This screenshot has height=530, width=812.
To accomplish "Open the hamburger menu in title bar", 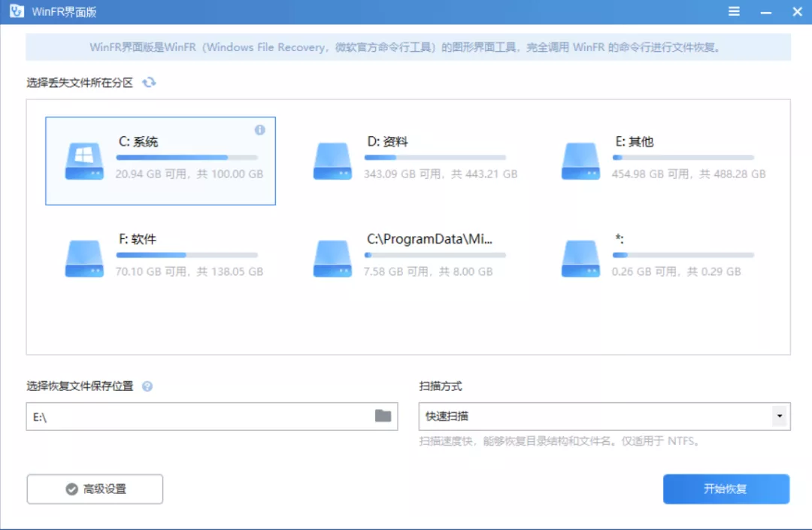I will 734,11.
